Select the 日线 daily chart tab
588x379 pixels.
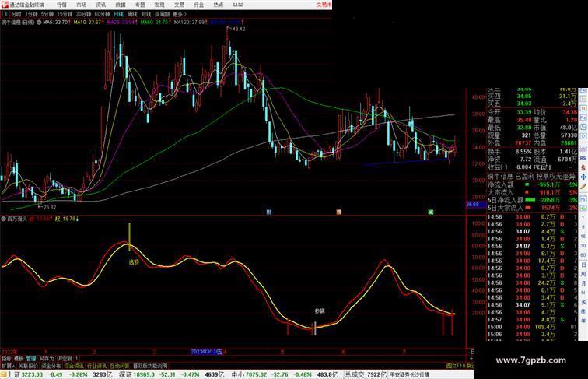pyautogui.click(x=118, y=14)
